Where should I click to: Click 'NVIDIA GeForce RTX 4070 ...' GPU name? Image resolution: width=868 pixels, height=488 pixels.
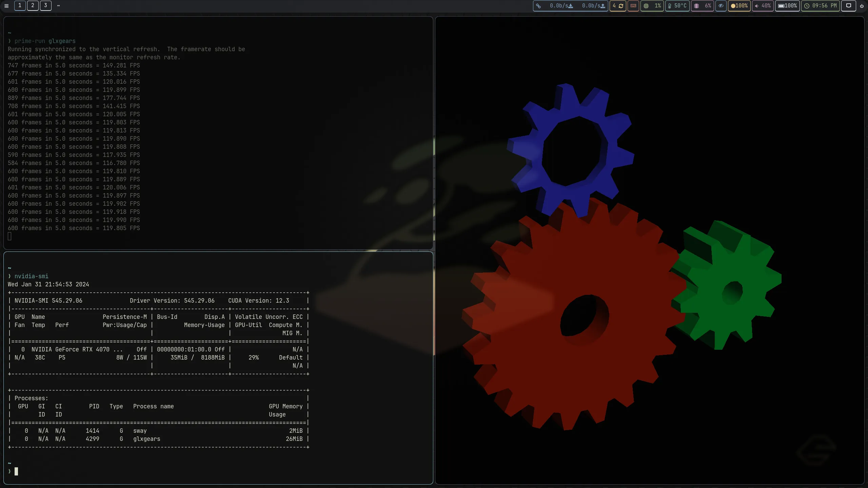[x=77, y=349]
